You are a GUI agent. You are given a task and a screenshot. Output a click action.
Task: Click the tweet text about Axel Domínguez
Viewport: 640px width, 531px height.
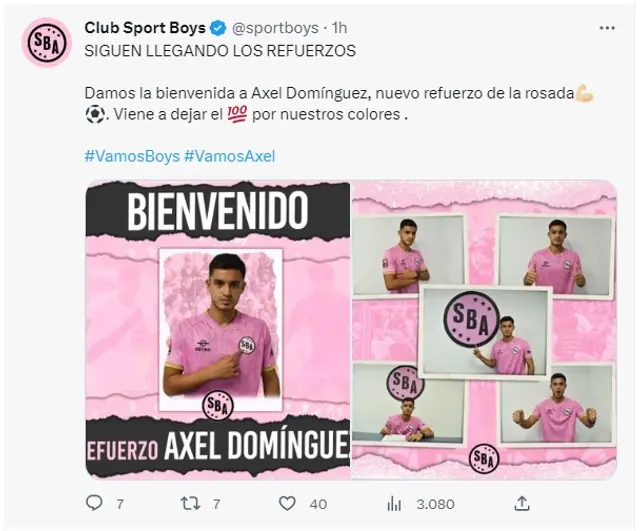coord(339,104)
